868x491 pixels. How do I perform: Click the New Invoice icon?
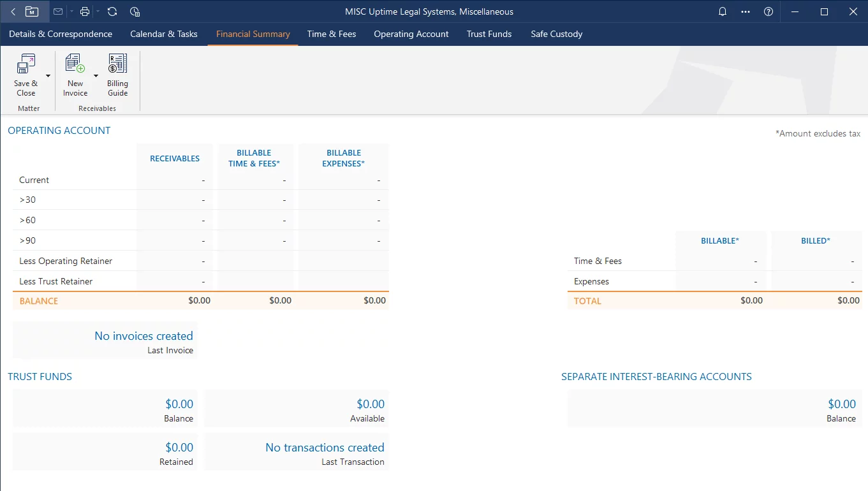coord(75,64)
